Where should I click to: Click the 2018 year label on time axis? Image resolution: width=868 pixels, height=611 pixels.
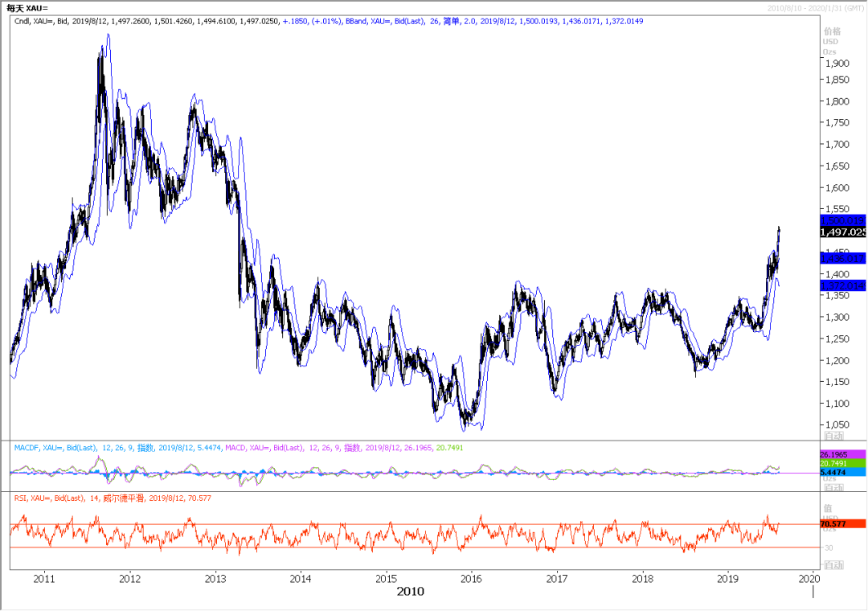tap(642, 579)
